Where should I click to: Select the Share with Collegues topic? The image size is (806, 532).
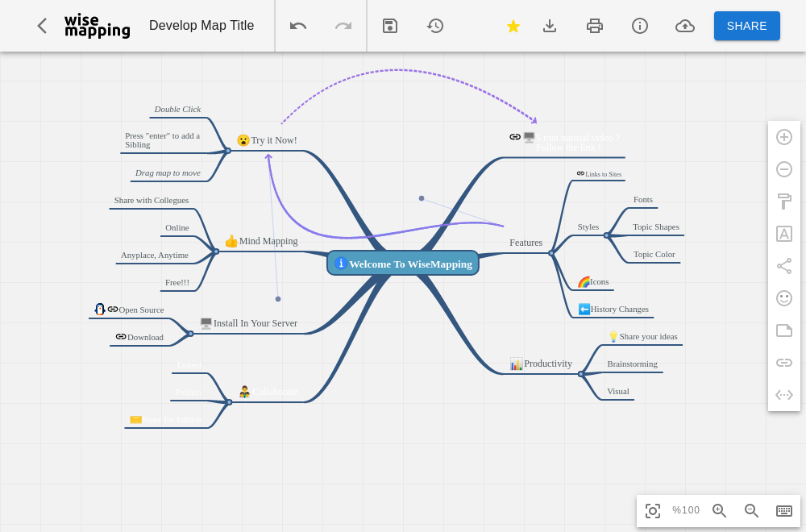pos(152,201)
